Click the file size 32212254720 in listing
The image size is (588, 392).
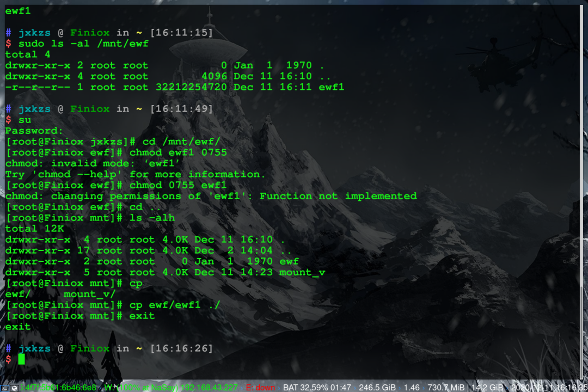[191, 87]
